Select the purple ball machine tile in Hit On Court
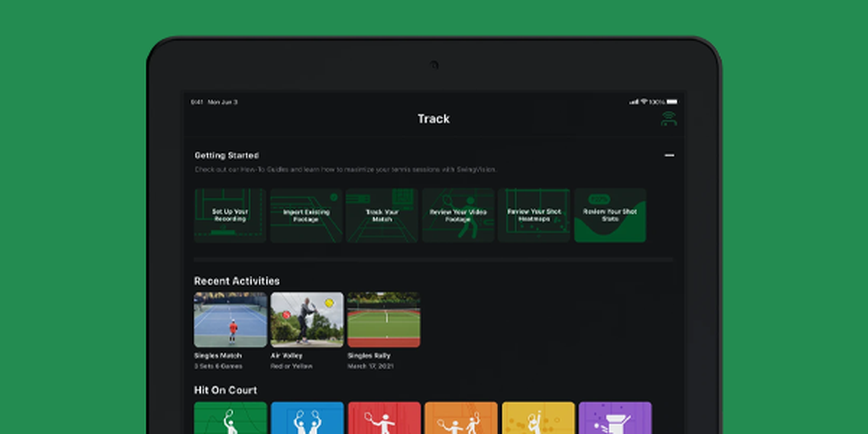Image resolution: width=868 pixels, height=434 pixels. point(615,418)
